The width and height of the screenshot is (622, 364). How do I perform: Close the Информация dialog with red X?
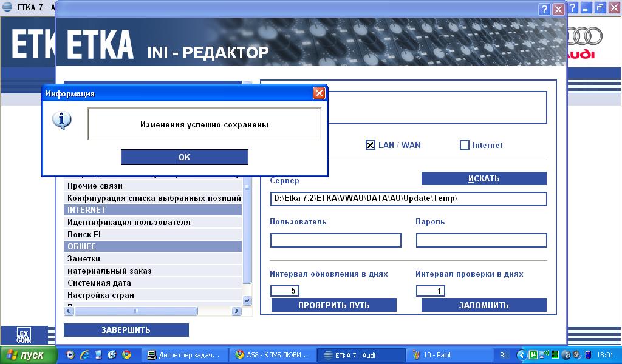319,93
